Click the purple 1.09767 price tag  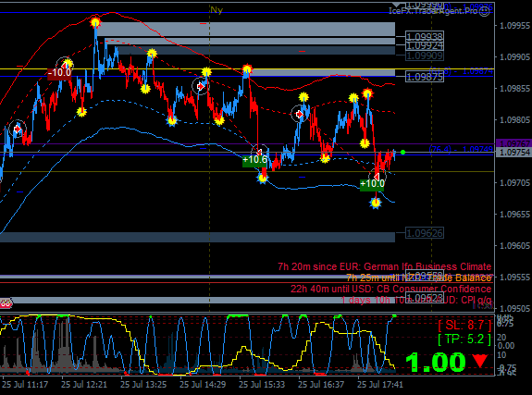(513, 143)
